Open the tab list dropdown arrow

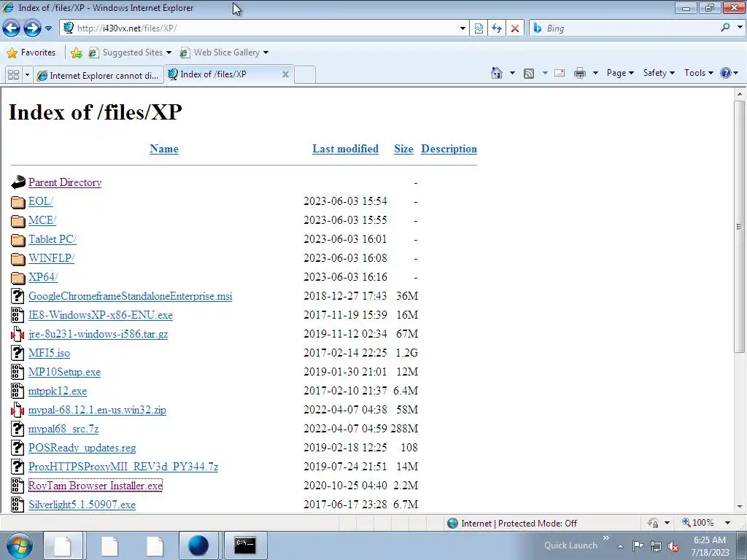[27, 75]
